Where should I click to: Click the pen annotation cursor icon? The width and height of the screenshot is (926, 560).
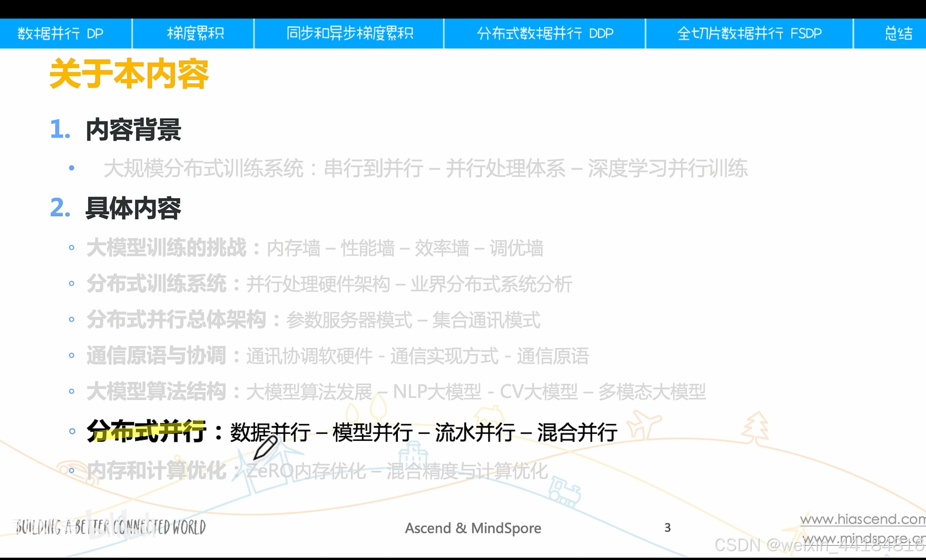point(265,447)
